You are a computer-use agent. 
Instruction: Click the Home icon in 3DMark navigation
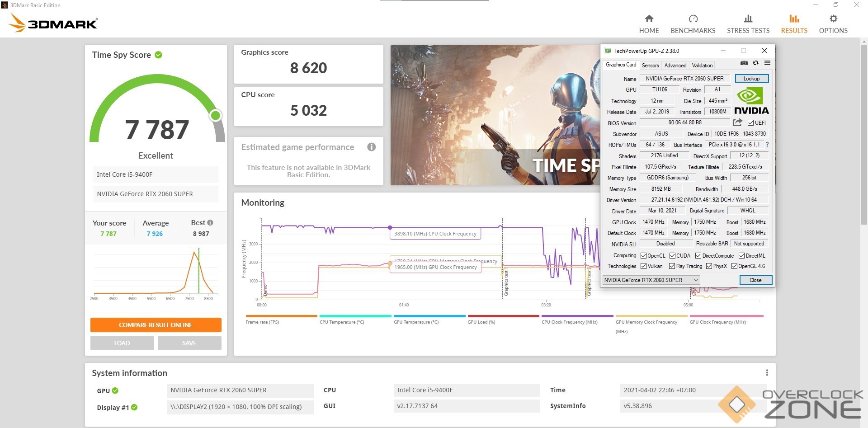[649, 19]
